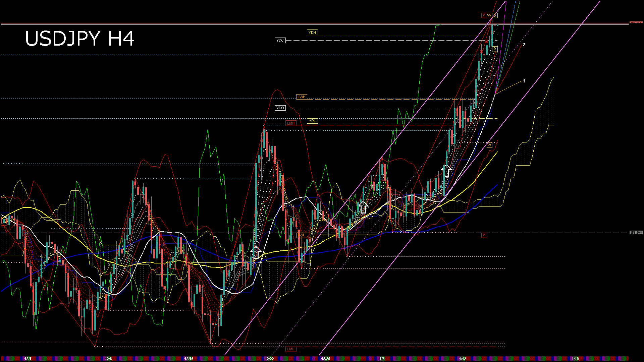Select the YDC yesterday-close label
The width and height of the screenshot is (644, 362).
(x=280, y=41)
